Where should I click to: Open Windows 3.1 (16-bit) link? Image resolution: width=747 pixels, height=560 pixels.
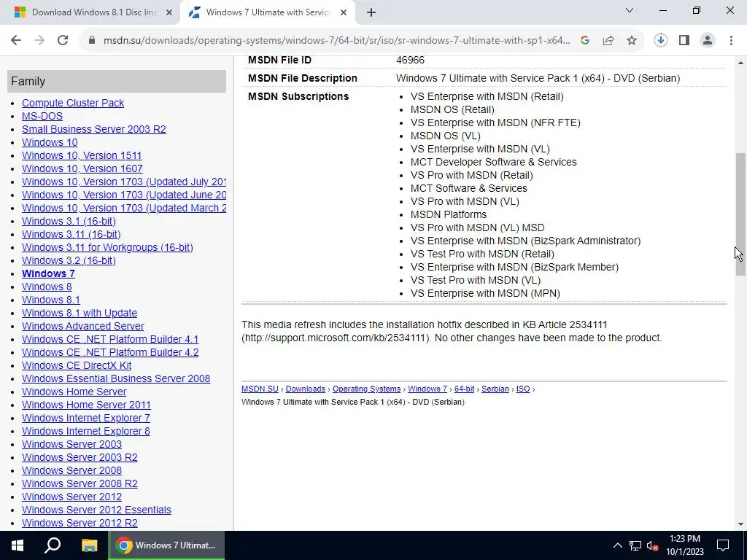click(69, 221)
